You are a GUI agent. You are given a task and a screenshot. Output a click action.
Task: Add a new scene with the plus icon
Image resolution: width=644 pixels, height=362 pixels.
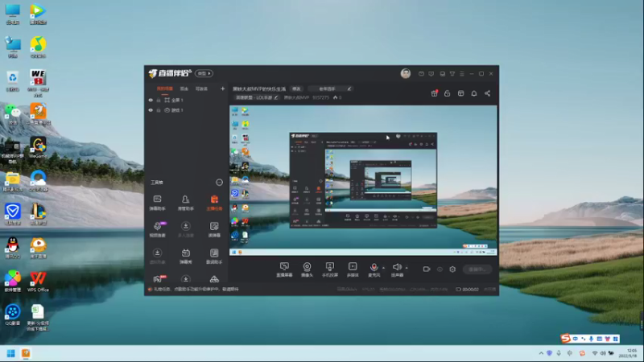[x=223, y=88]
